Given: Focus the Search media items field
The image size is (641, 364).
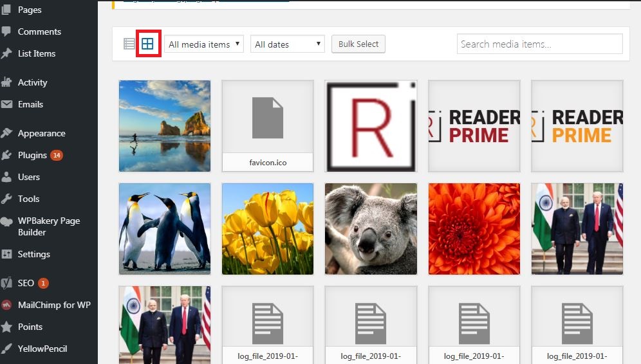Looking at the screenshot, I should (539, 44).
